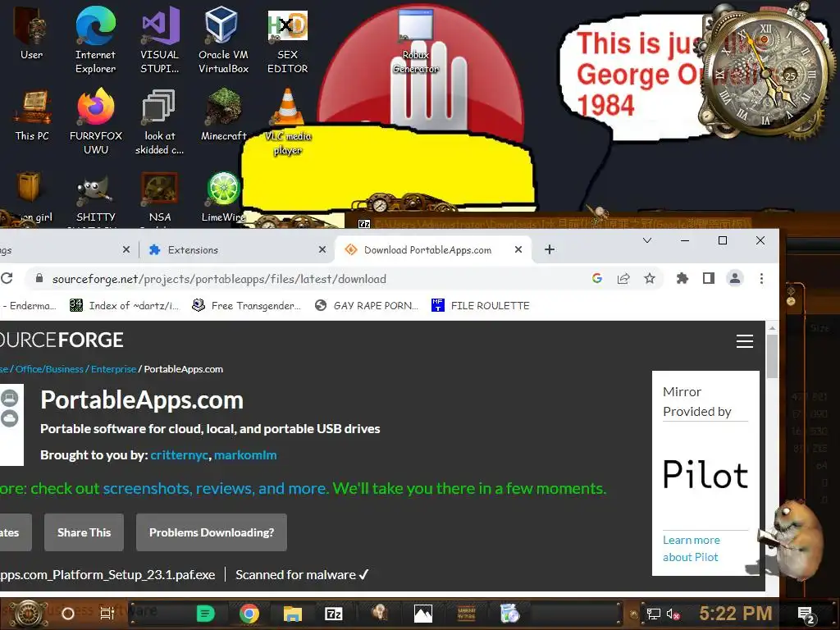The height and width of the screenshot is (630, 840).
Task: Open the Cortana search circle on taskbar
Action: pos(68,614)
